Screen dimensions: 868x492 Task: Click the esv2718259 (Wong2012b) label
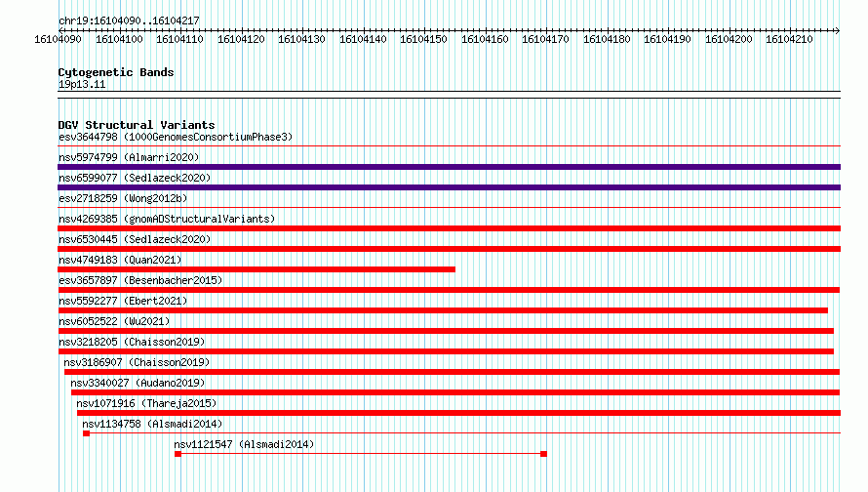tap(123, 198)
